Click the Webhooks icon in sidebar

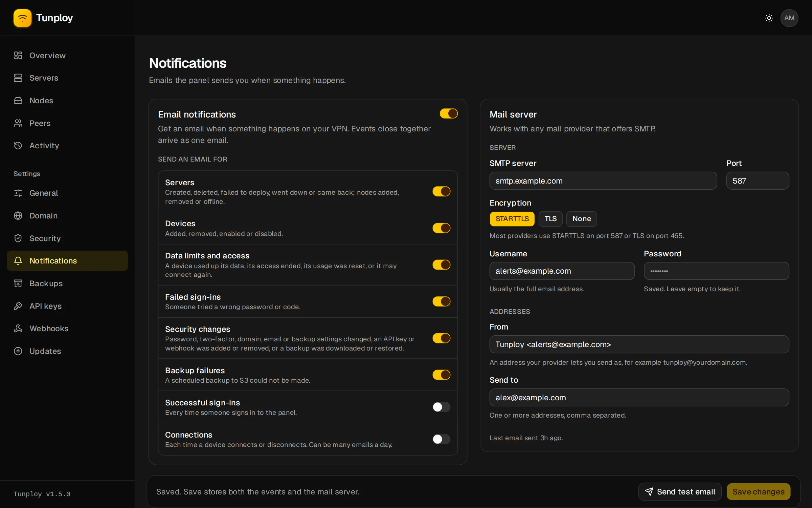coord(18,329)
